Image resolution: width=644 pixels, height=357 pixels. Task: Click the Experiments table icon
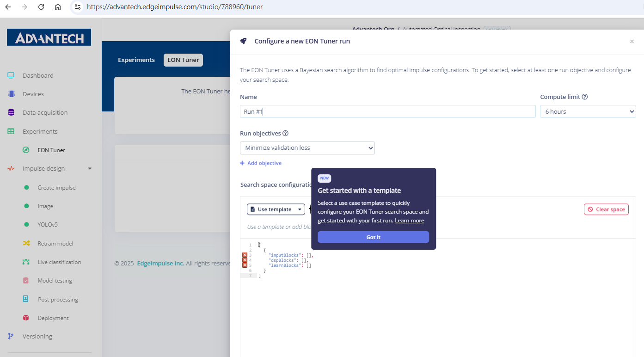11,131
